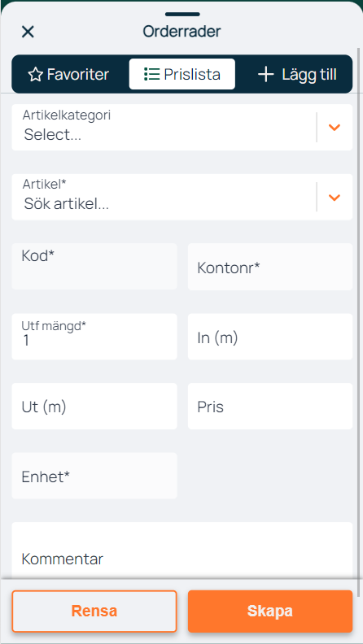This screenshot has width=363, height=644.
Task: Click the Pris input field
Action: pyautogui.click(x=270, y=407)
